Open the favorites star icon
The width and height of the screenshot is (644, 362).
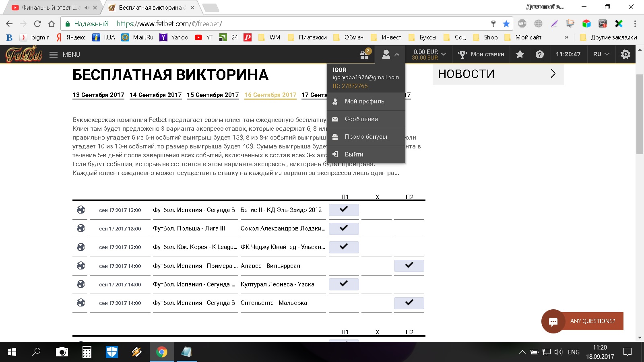click(520, 54)
